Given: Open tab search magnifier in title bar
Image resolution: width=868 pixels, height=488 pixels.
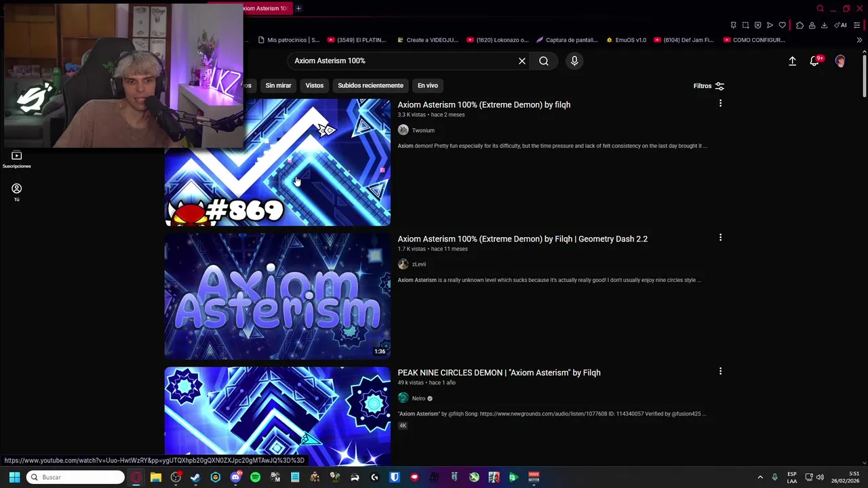Looking at the screenshot, I should (820, 8).
